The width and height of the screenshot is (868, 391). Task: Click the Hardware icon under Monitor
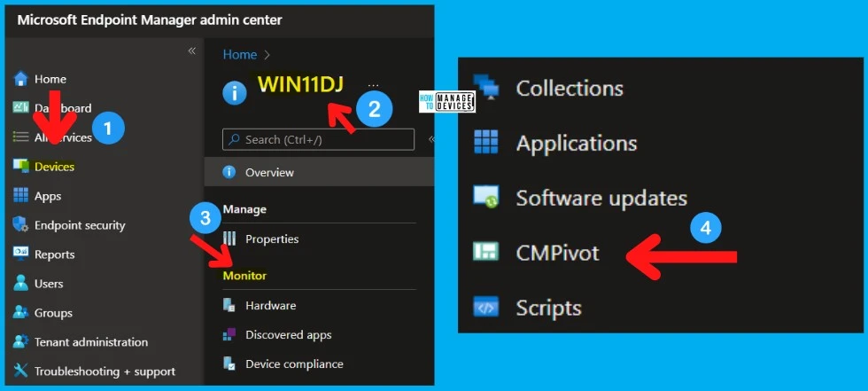tap(229, 305)
